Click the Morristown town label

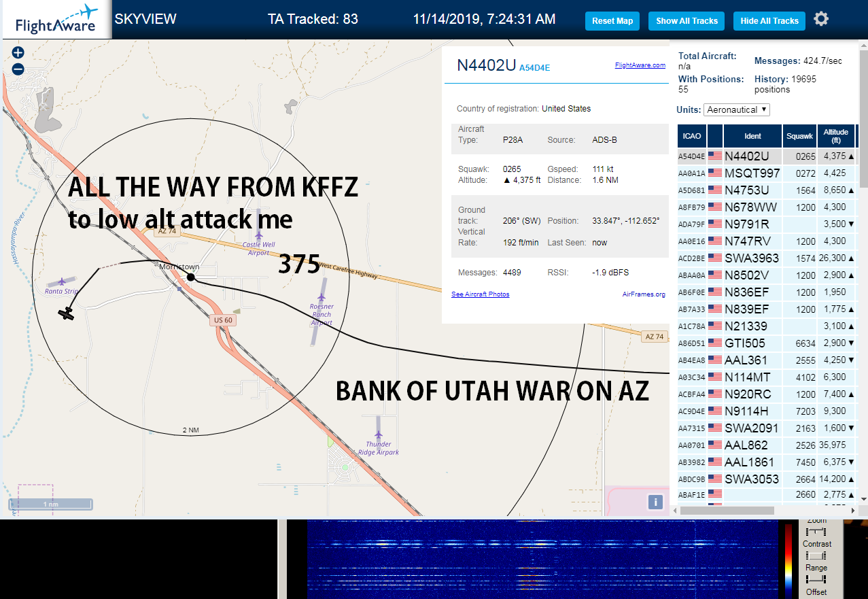[x=179, y=267]
